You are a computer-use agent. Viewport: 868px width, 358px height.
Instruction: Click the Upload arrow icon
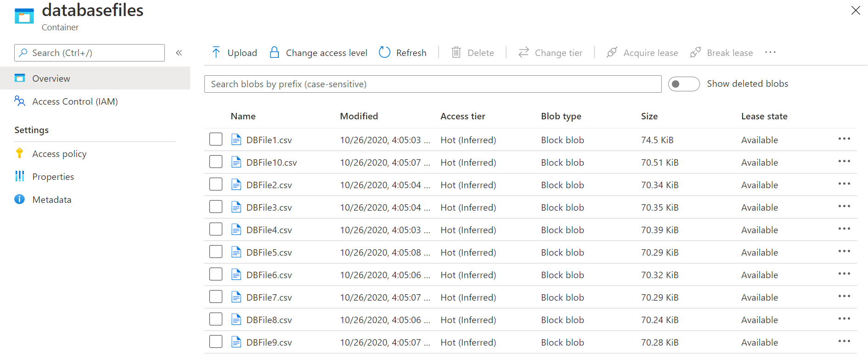216,52
